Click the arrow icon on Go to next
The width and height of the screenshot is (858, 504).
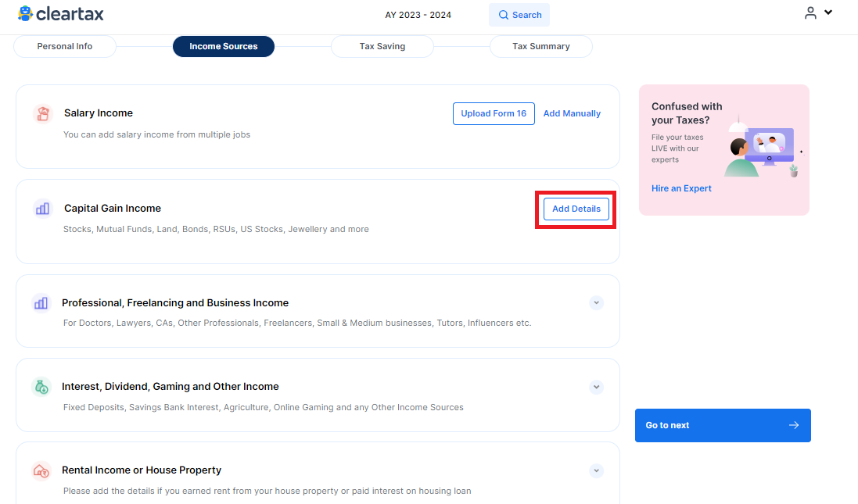(794, 425)
